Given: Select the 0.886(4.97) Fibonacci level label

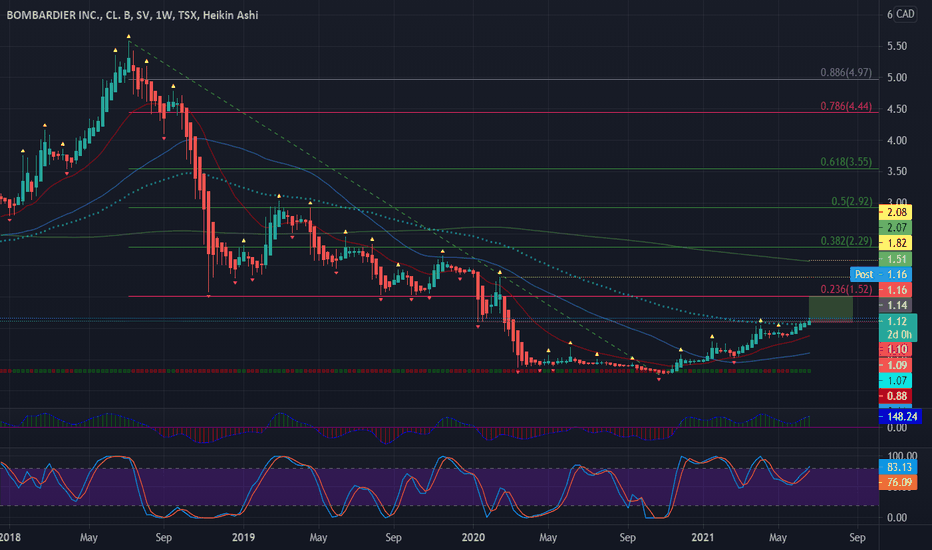Looking at the screenshot, I should pos(846,73).
